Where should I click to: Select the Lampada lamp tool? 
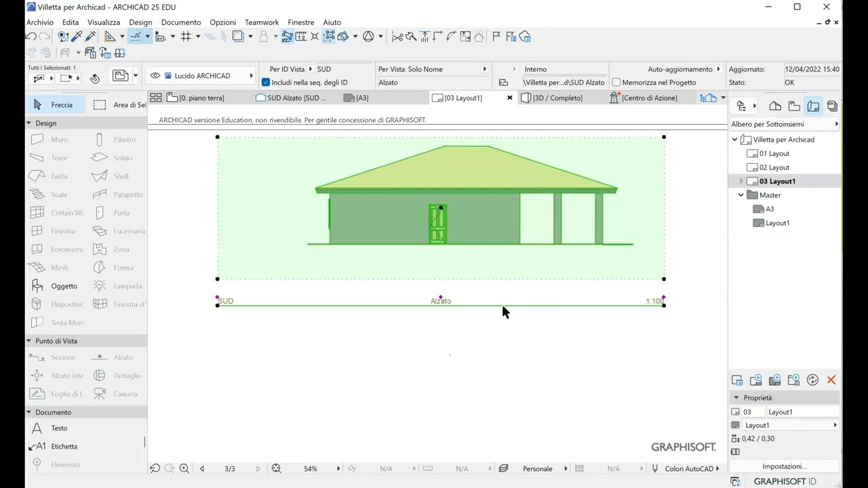click(117, 286)
